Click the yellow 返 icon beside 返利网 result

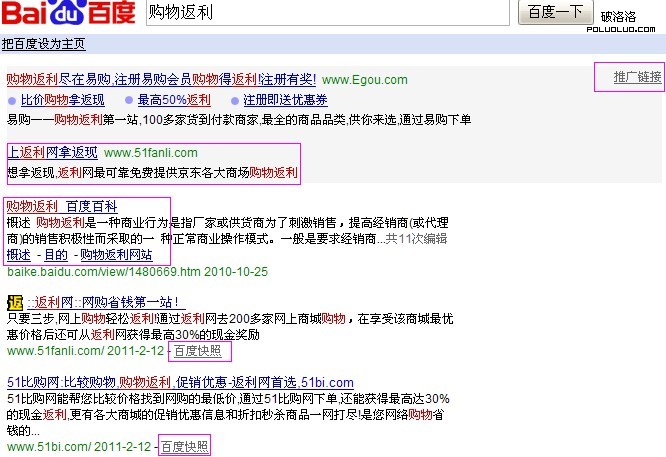(15, 303)
